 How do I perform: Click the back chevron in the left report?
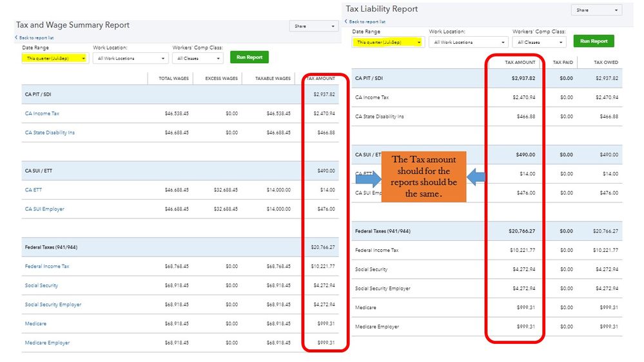click(x=16, y=37)
